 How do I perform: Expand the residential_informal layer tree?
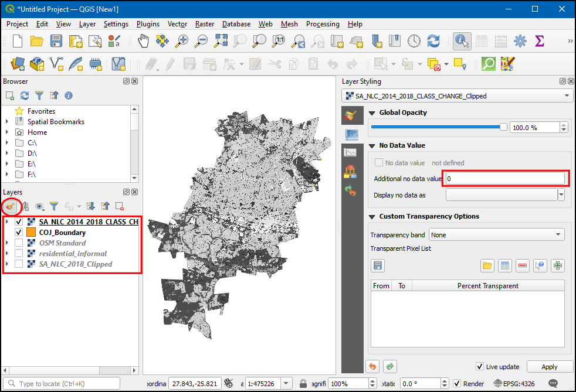pyautogui.click(x=7, y=254)
